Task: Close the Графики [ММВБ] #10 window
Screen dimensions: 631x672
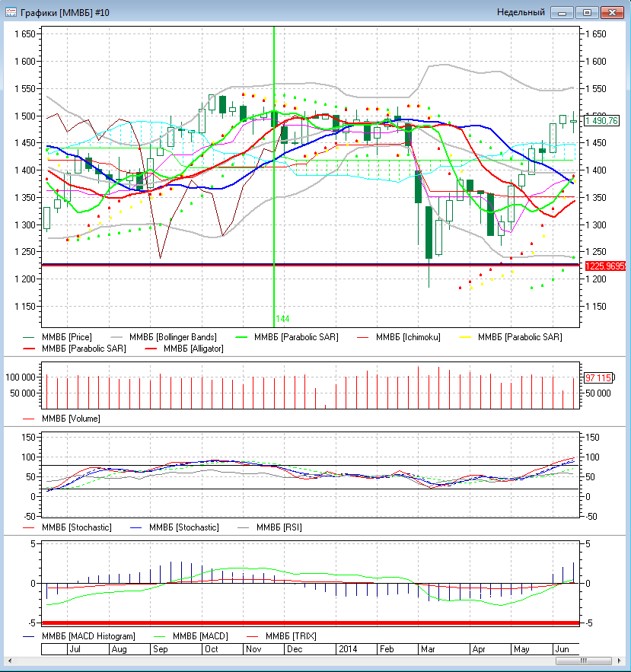Action: (x=612, y=13)
